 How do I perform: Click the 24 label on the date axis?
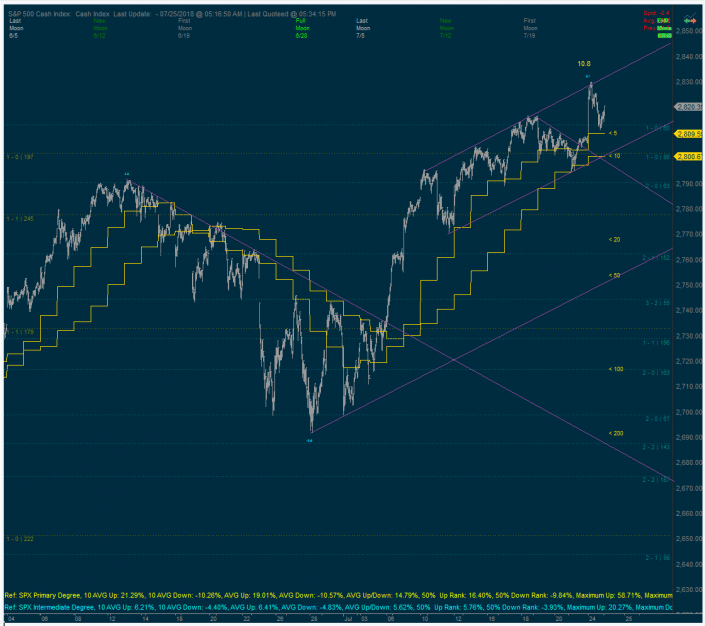(593, 619)
